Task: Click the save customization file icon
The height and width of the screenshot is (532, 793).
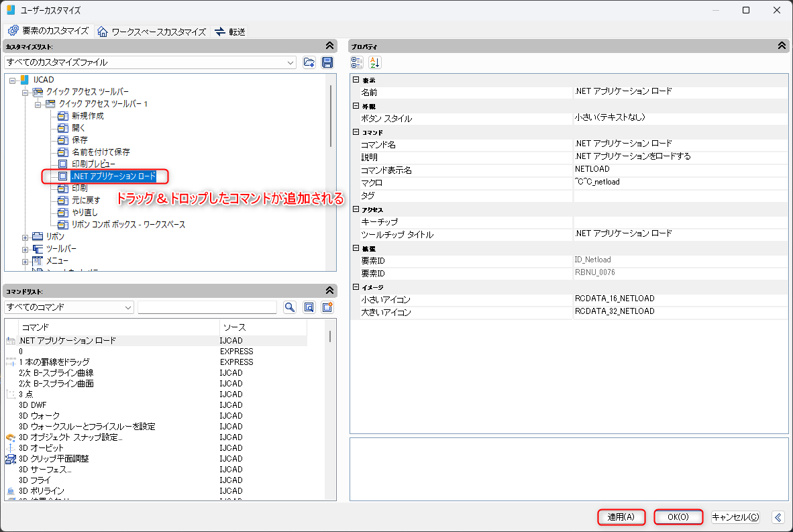Action: (327, 62)
